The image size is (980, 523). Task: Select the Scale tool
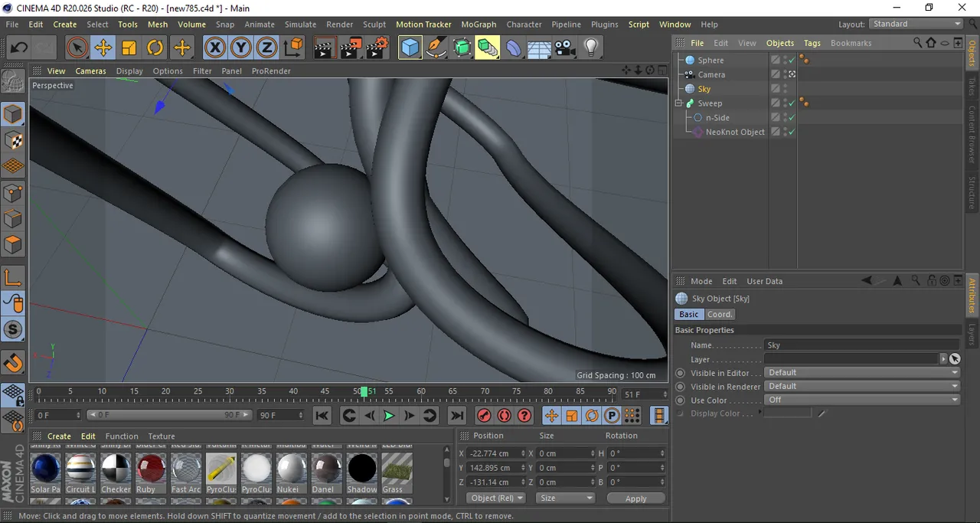129,48
